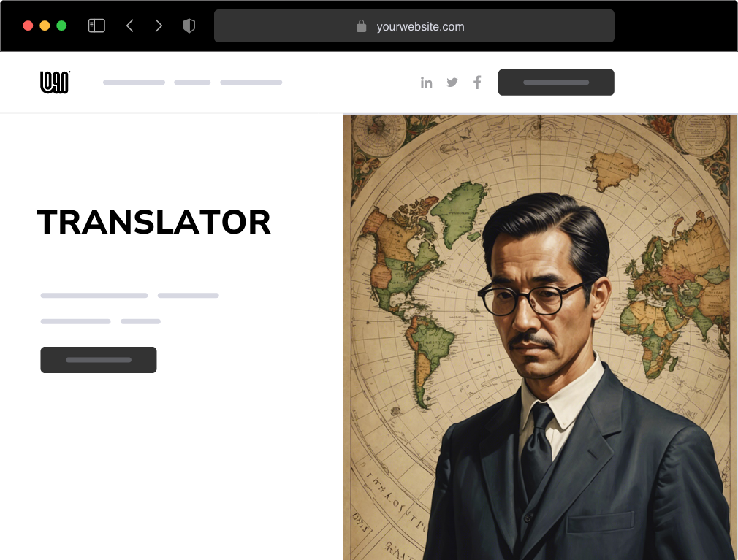738x560 pixels.
Task: Click the red close traffic light swatch
Action: [28, 24]
